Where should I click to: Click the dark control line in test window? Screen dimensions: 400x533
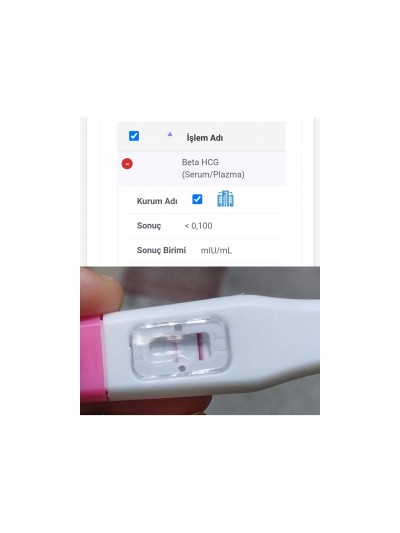[x=200, y=347]
